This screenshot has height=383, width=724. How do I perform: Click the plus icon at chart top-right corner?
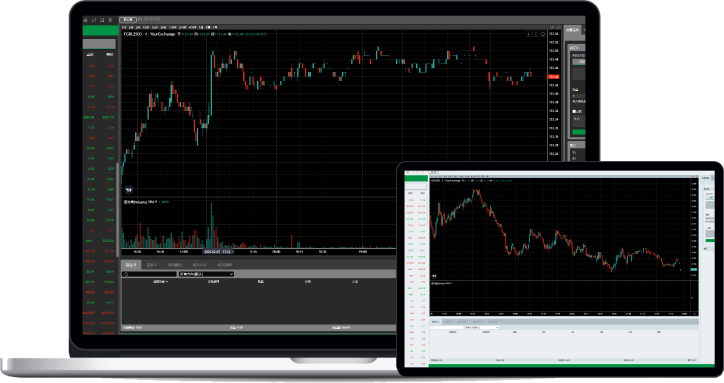pos(529,34)
